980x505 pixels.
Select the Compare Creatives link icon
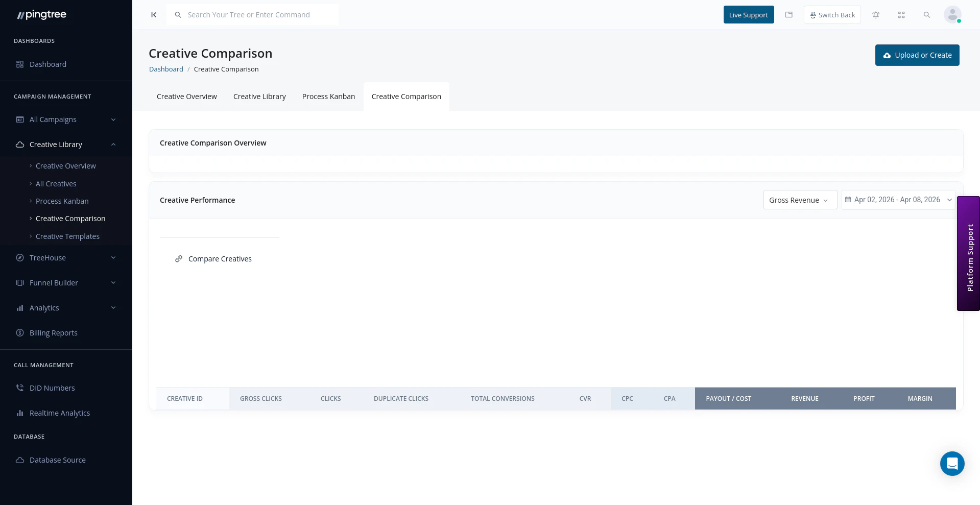point(178,259)
